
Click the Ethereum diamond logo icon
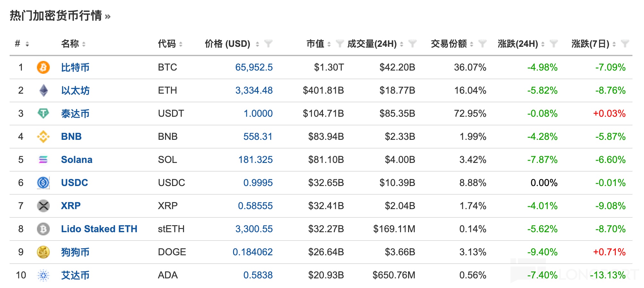coord(43,90)
